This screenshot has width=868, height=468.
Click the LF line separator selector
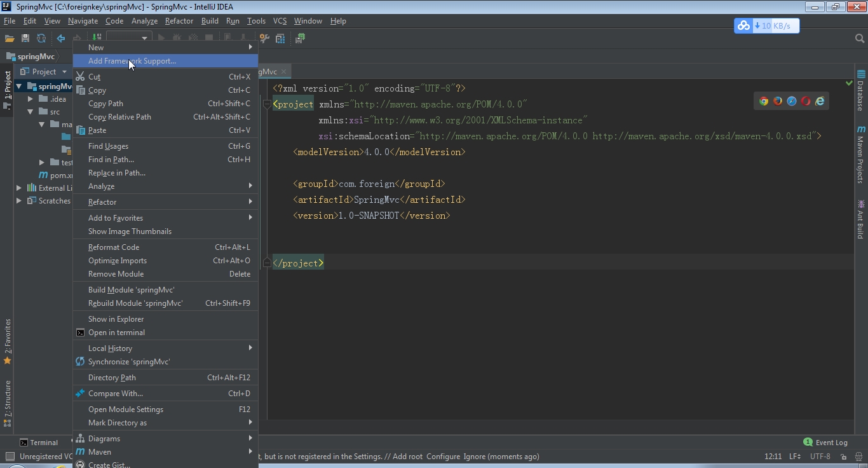(795, 457)
